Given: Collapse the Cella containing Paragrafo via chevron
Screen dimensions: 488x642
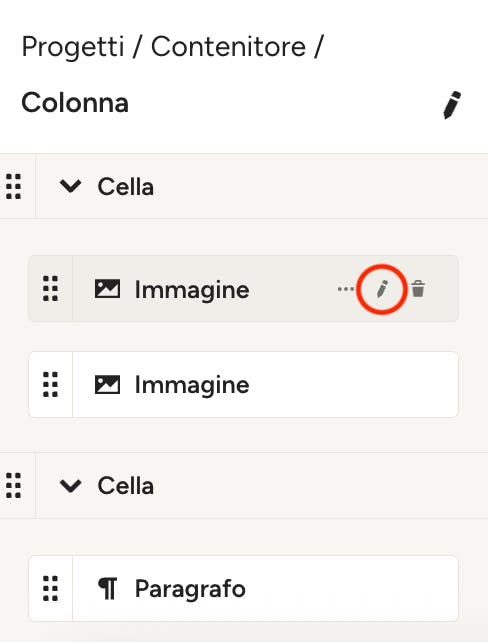Looking at the screenshot, I should click(x=70, y=486).
